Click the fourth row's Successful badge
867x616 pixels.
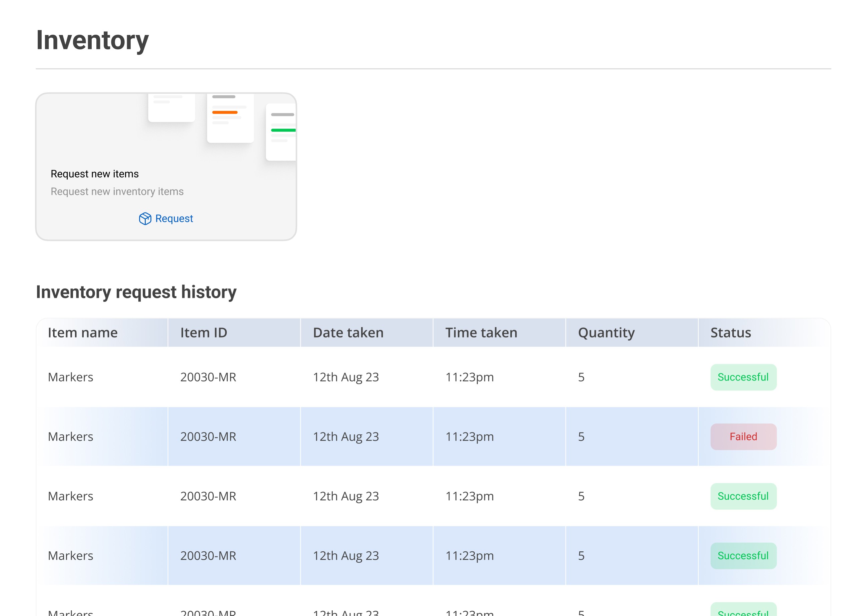(x=743, y=556)
